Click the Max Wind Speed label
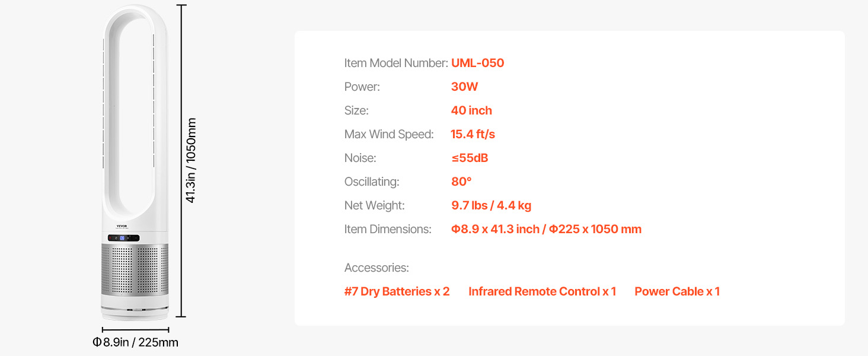This screenshot has width=868, height=356. click(x=389, y=134)
